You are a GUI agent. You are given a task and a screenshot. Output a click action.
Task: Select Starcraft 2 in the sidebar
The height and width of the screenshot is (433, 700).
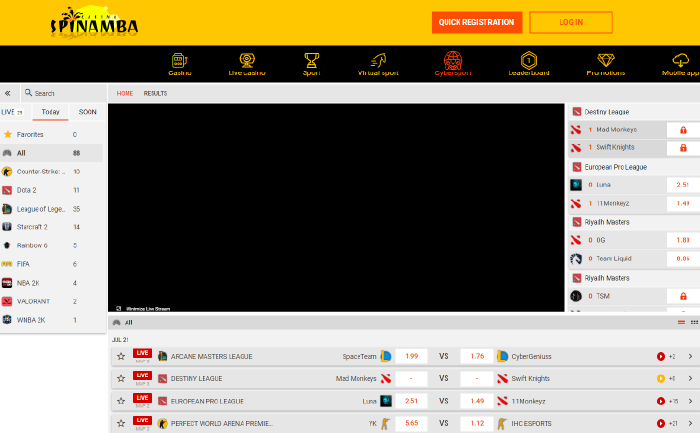pyautogui.click(x=51, y=227)
